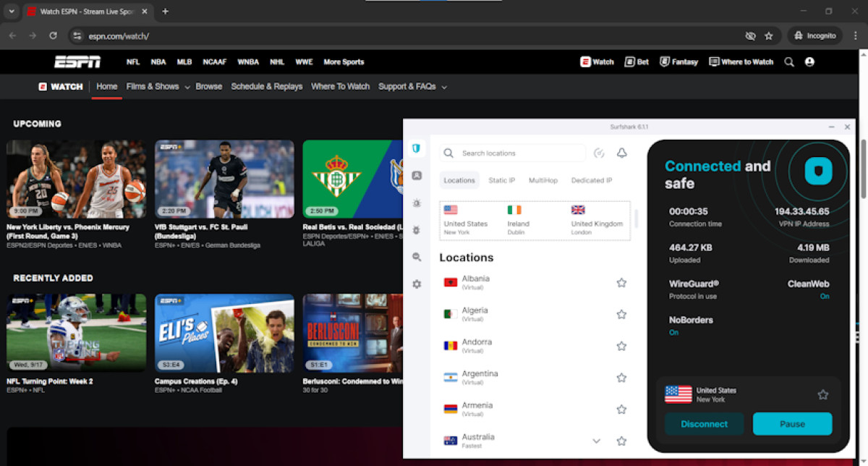The image size is (868, 466).
Task: Open the ESPN user profile icon
Action: point(809,62)
